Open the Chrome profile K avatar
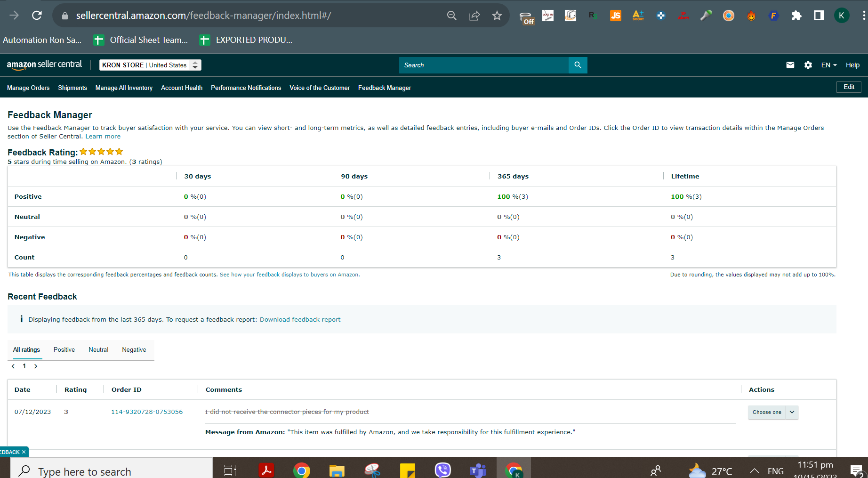This screenshot has height=478, width=868. click(x=842, y=16)
